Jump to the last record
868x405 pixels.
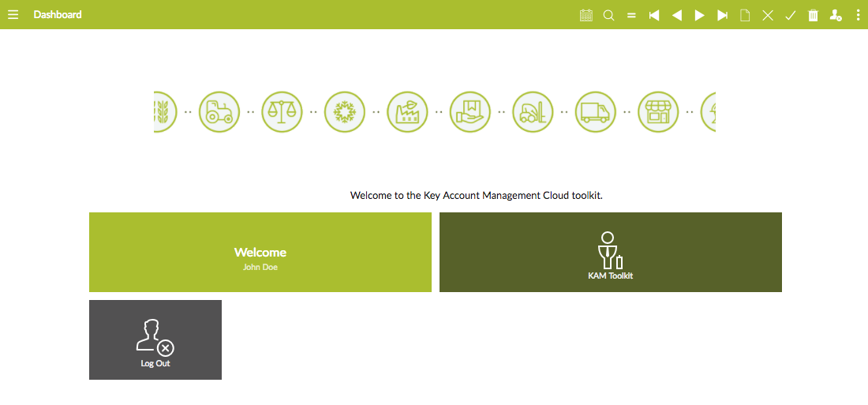[722, 15]
